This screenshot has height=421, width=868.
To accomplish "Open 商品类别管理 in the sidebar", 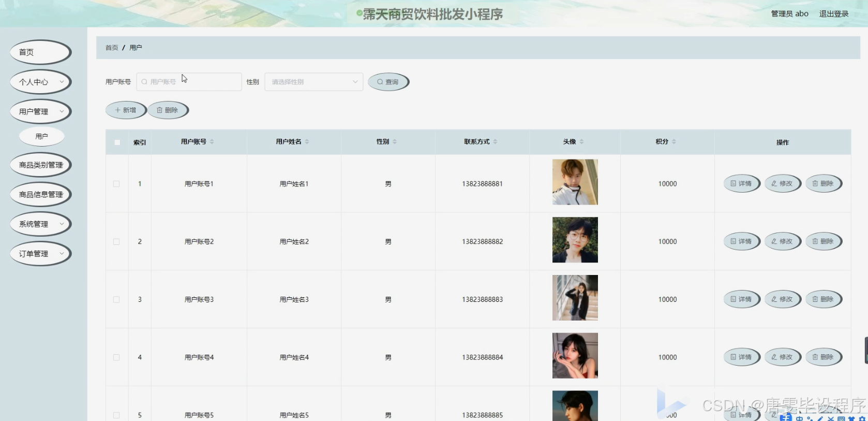I will pyautogui.click(x=40, y=165).
